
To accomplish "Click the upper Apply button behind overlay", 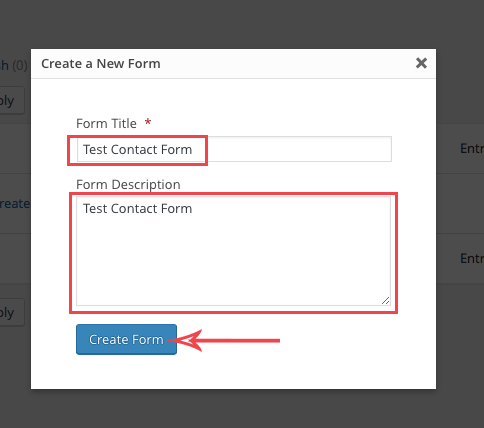I will [x=12, y=100].
